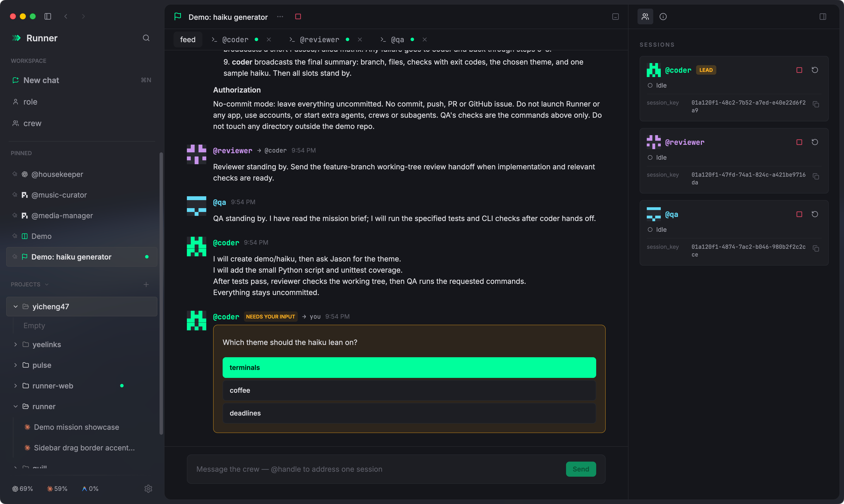The image size is (844, 504).
Task: Copy the @coder session key
Action: (816, 104)
